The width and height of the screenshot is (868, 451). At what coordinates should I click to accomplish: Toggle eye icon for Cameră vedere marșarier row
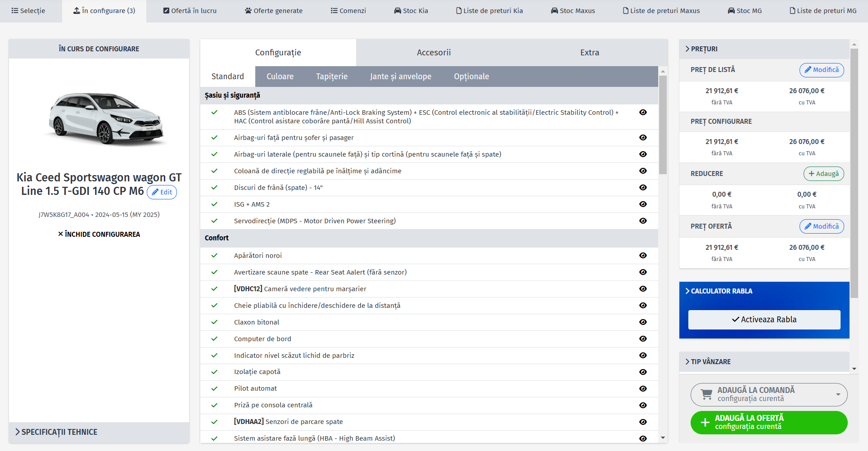tap(643, 289)
